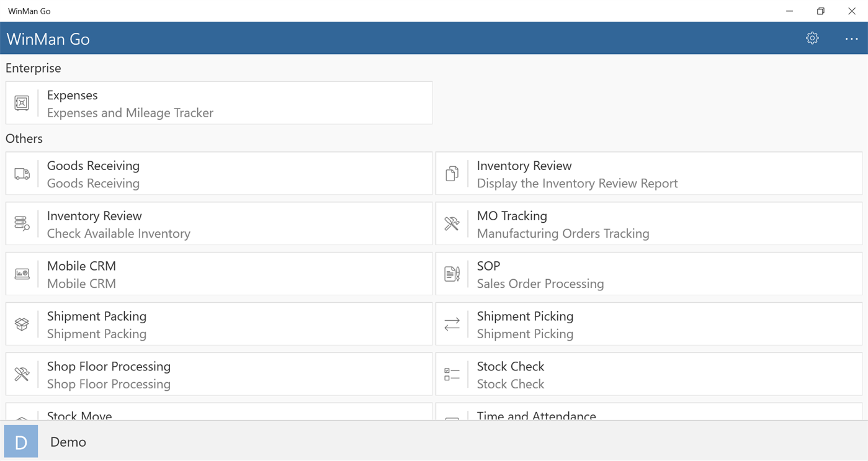Click the Demo user avatar

pyautogui.click(x=21, y=442)
